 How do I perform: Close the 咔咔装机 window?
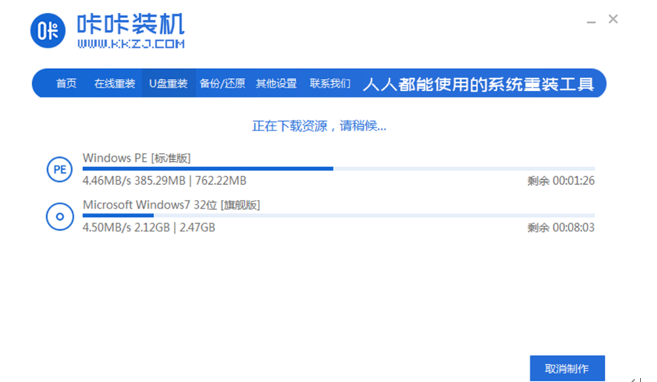(x=613, y=19)
